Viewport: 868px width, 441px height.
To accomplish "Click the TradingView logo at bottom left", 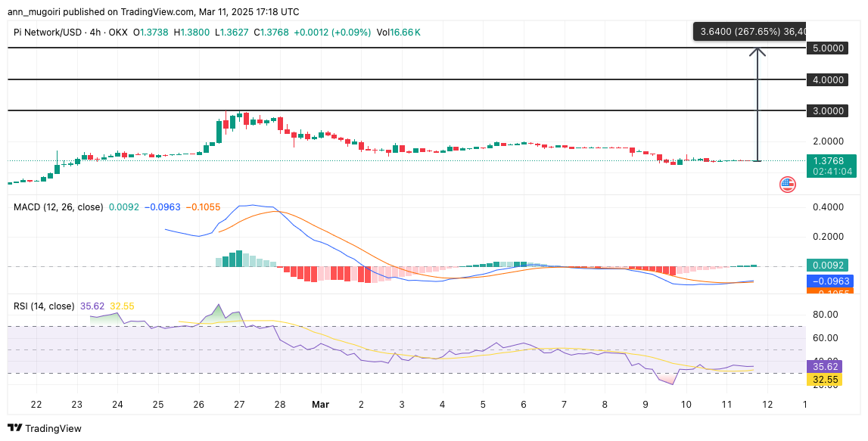I will (x=44, y=428).
